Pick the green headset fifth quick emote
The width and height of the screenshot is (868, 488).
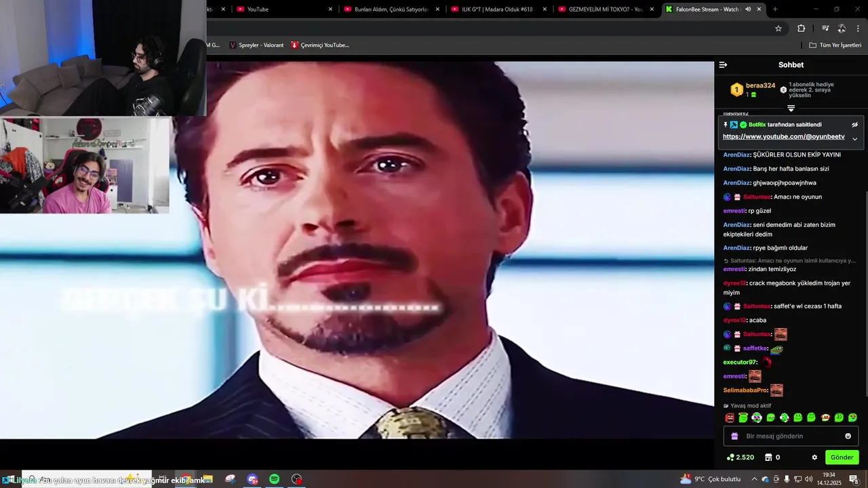[x=784, y=418]
